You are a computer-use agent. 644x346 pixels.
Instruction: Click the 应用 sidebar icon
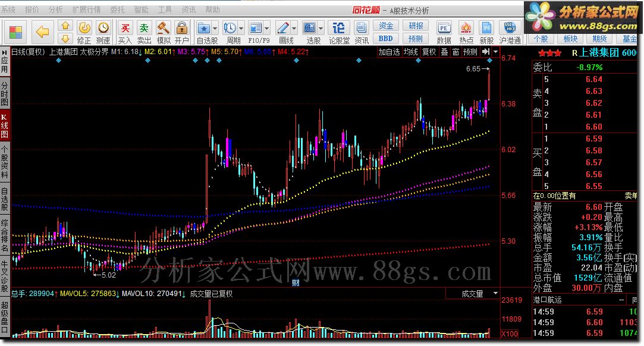tap(5, 62)
